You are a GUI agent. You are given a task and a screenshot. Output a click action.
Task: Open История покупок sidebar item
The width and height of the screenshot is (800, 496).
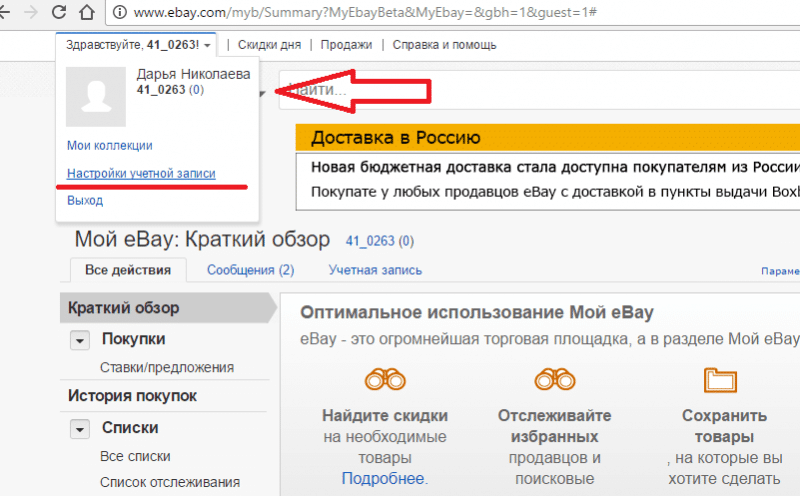(x=133, y=396)
